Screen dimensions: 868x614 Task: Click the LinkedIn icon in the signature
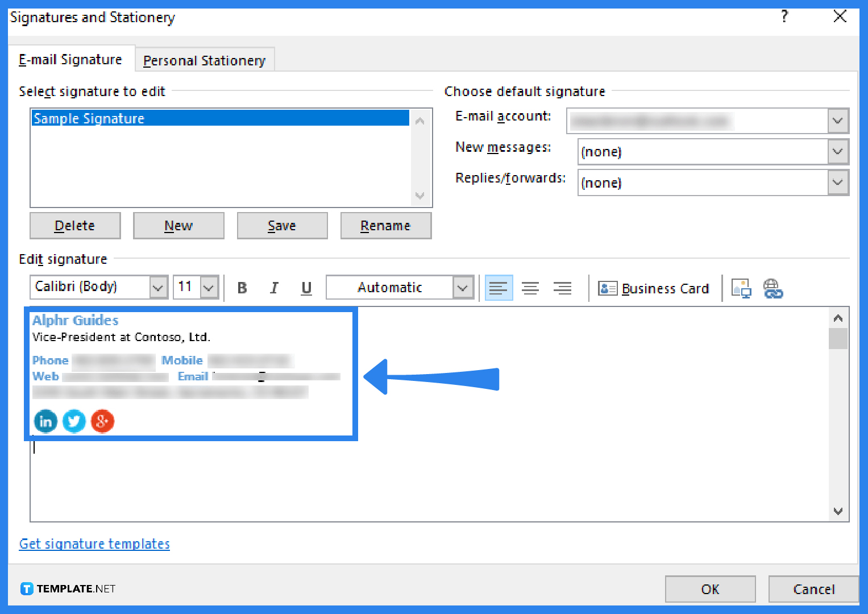click(45, 421)
